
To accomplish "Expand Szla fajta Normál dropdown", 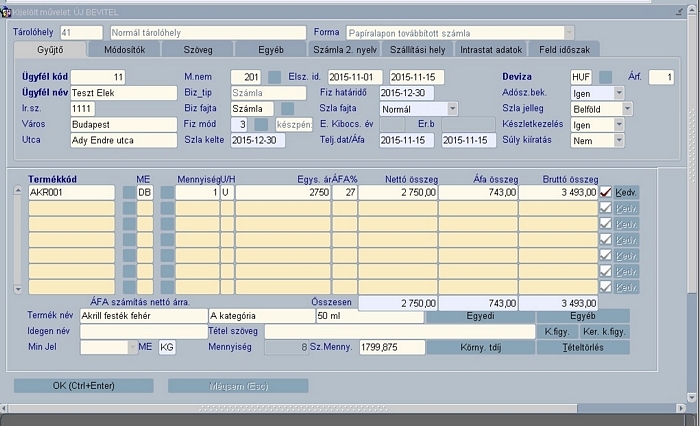I will (453, 109).
